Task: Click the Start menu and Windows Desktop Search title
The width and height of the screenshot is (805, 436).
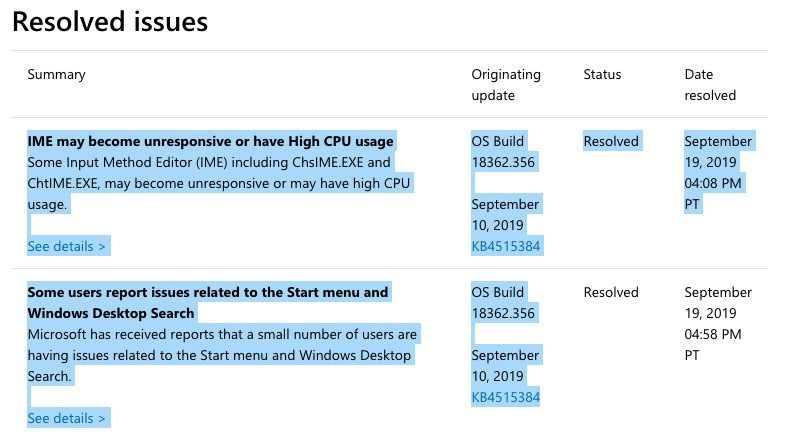Action: point(207,302)
